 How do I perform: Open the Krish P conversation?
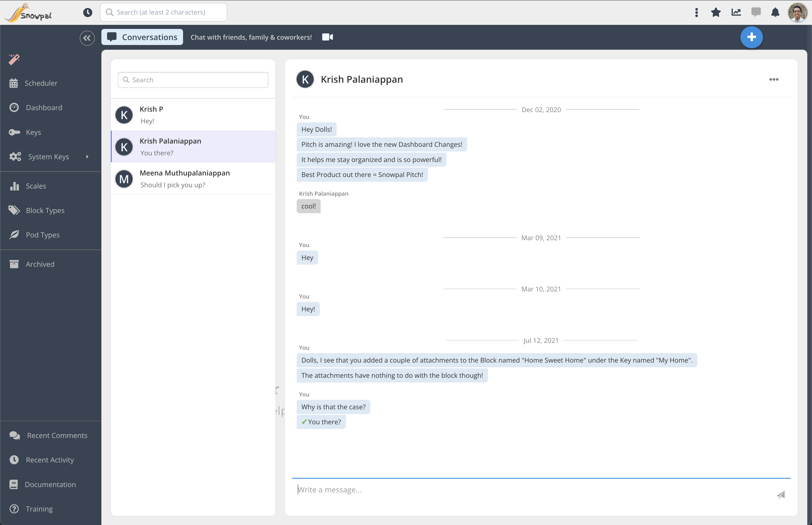pos(193,115)
